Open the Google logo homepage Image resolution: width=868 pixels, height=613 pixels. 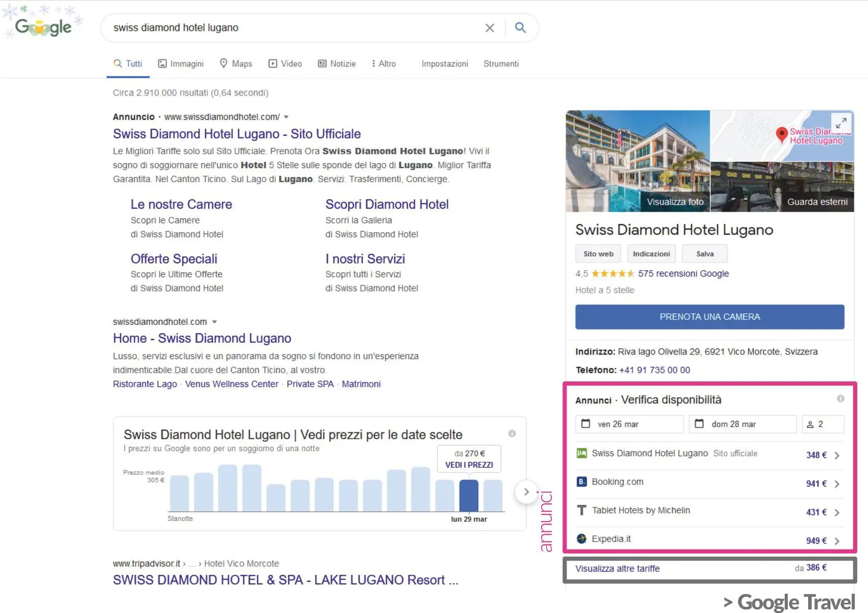point(44,27)
